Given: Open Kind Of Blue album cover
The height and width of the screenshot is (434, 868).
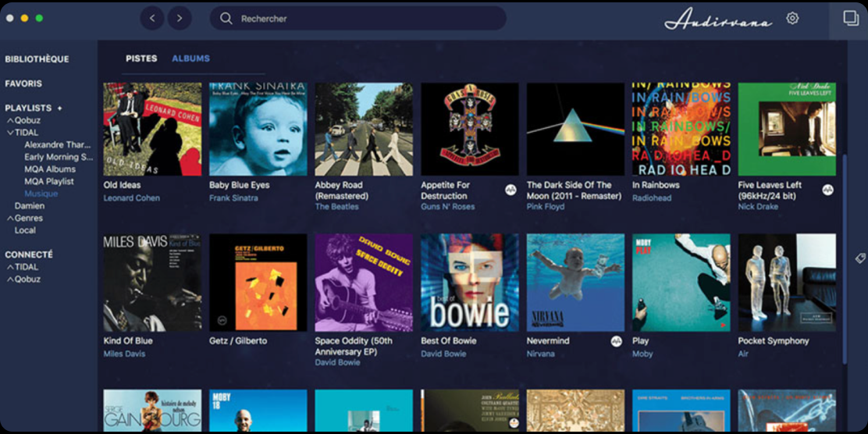Looking at the screenshot, I should tap(152, 283).
